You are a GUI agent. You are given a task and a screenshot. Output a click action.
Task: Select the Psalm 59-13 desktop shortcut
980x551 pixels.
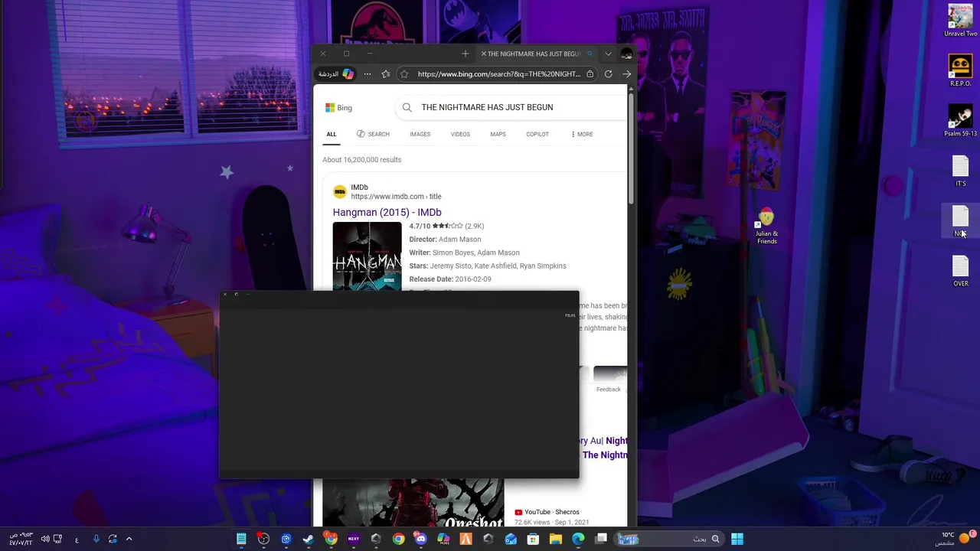tap(960, 121)
